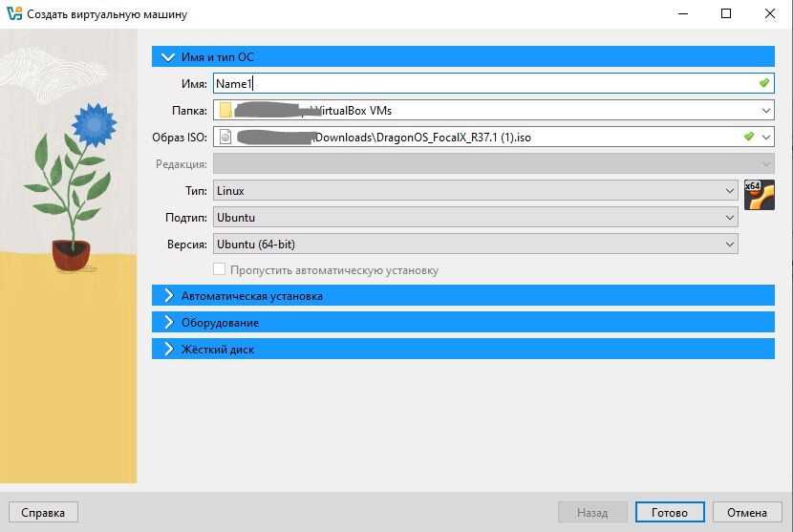Screen dimensions: 793x532
Task: Click the blue flower illustration
Action: click(94, 124)
